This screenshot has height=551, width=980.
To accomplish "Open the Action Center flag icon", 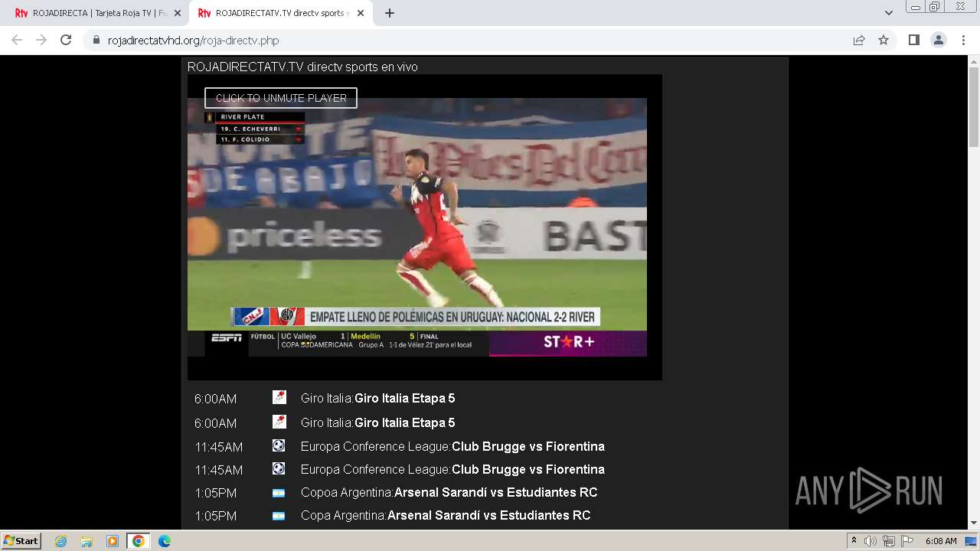I will tap(906, 541).
